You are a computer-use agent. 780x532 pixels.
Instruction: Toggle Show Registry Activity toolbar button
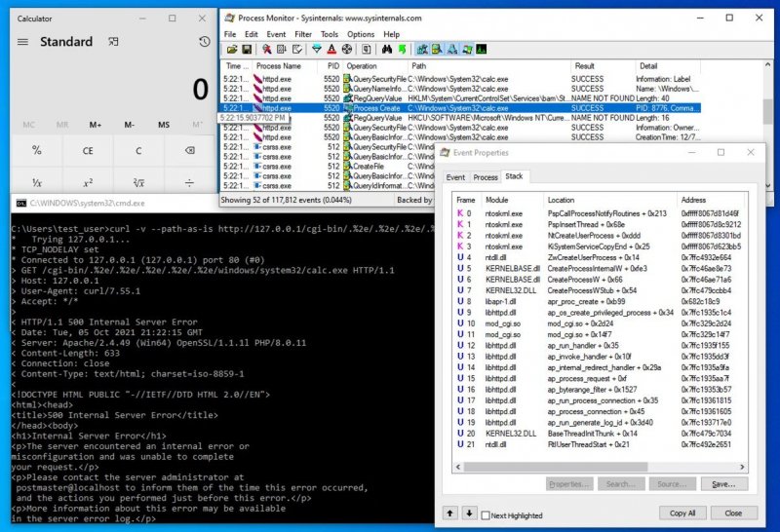click(x=423, y=49)
